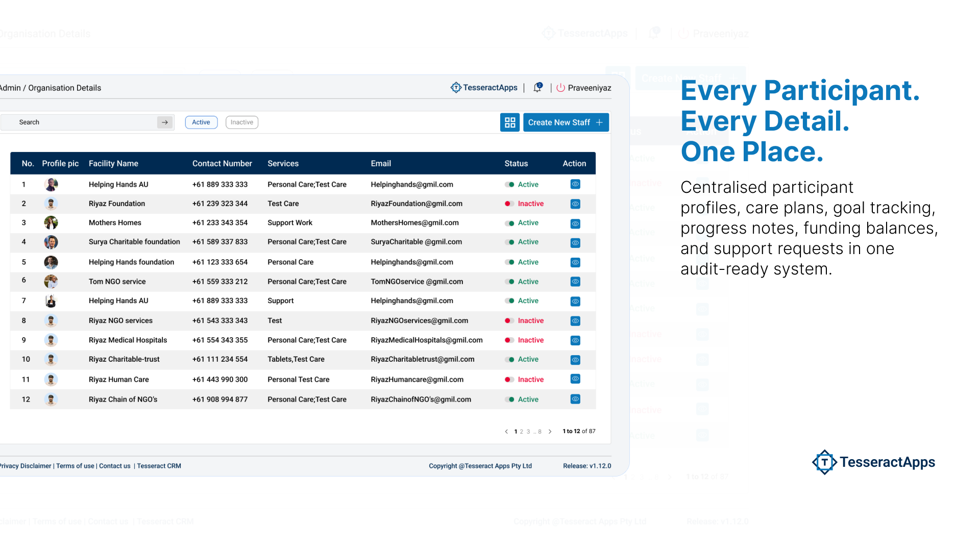The height and width of the screenshot is (551, 980).
Task: Open Contact us footer link
Action: pyautogui.click(x=115, y=466)
